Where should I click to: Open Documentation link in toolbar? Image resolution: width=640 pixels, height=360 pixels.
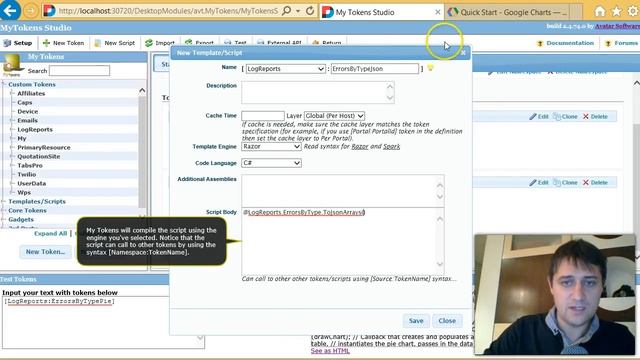coord(565,43)
